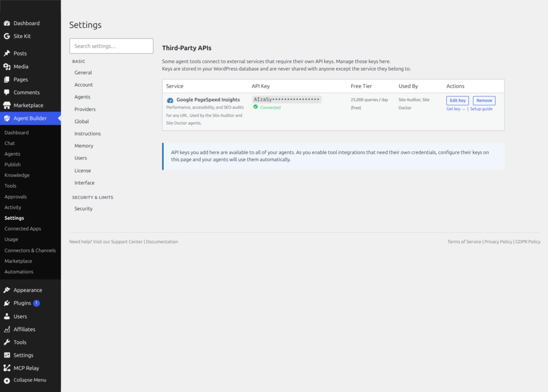The height and width of the screenshot is (392, 548).
Task: Open Interface settings section
Action: pos(84,183)
